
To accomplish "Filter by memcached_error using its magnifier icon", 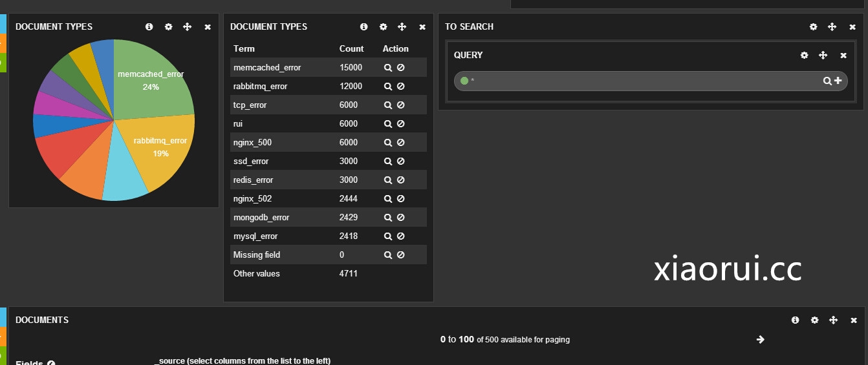I will pos(387,67).
